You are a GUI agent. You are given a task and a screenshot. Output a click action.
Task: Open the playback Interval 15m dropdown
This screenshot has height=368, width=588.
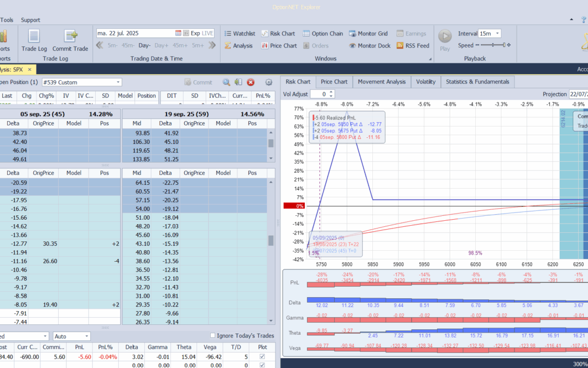[x=497, y=34]
